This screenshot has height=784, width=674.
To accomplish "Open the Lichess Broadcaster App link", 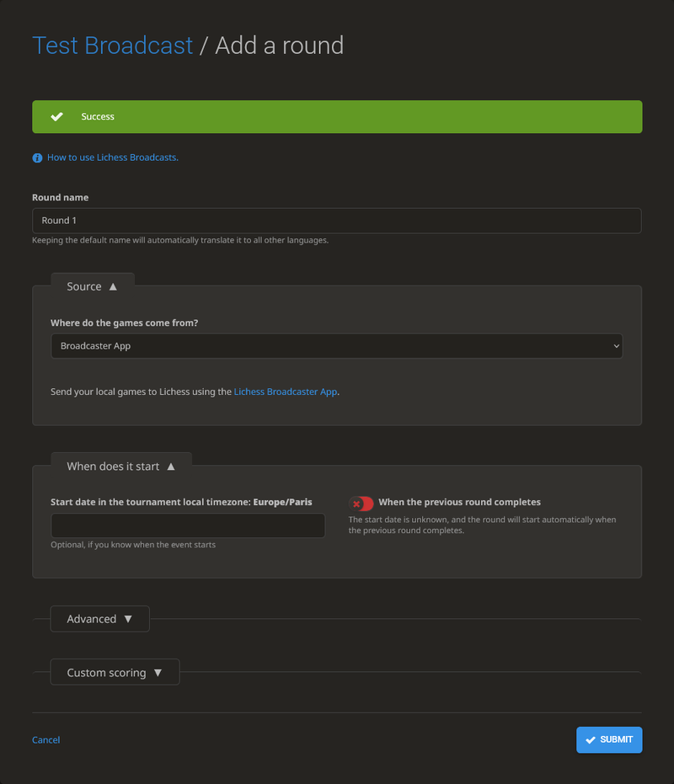I will 285,392.
